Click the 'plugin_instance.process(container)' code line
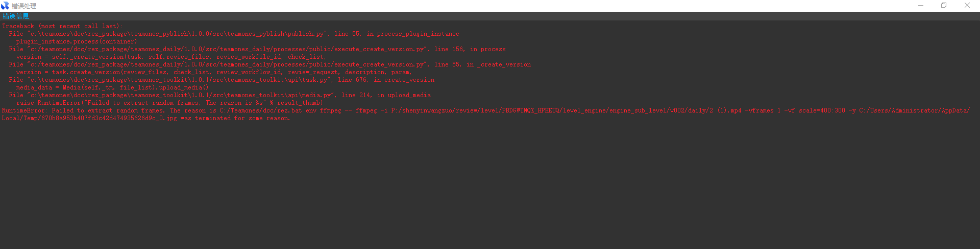Screen dimensions: 980x249 click(77, 41)
